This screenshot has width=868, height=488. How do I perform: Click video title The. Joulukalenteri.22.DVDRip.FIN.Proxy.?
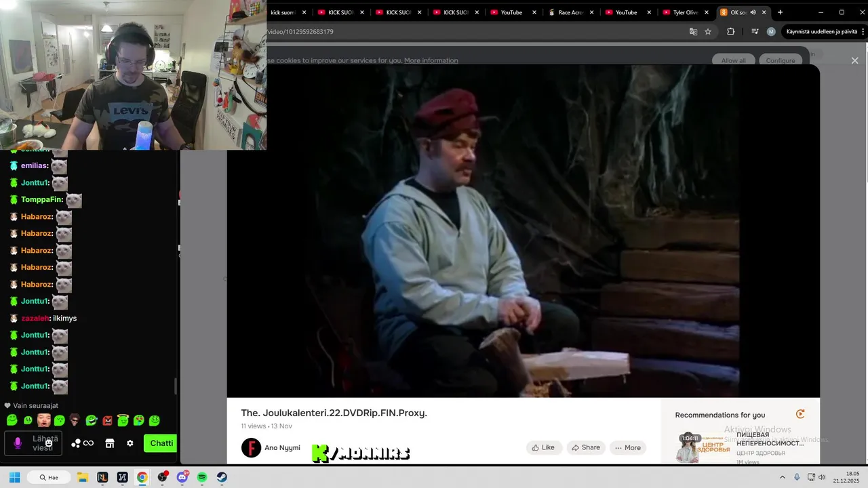(x=334, y=413)
